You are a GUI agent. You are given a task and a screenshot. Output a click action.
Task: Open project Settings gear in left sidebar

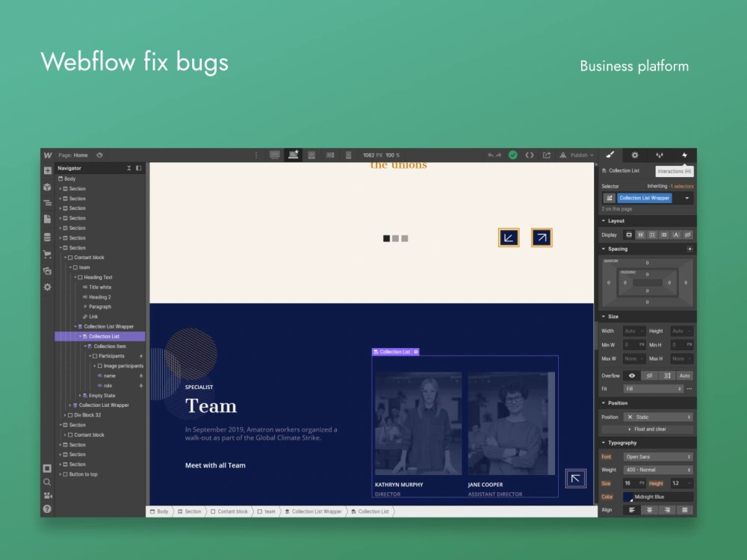point(47,287)
